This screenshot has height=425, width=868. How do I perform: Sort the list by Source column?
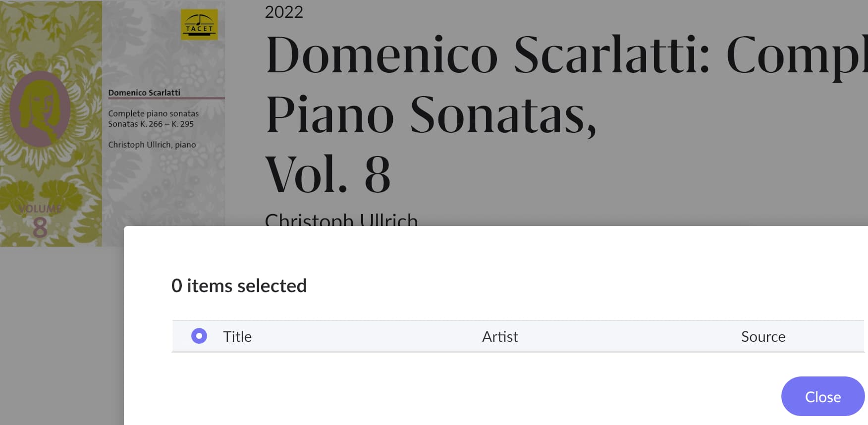click(763, 336)
